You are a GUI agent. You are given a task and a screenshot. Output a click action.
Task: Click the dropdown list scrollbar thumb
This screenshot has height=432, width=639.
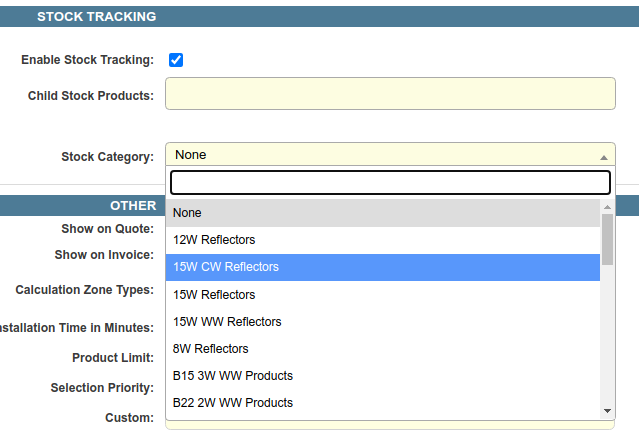[x=607, y=238]
